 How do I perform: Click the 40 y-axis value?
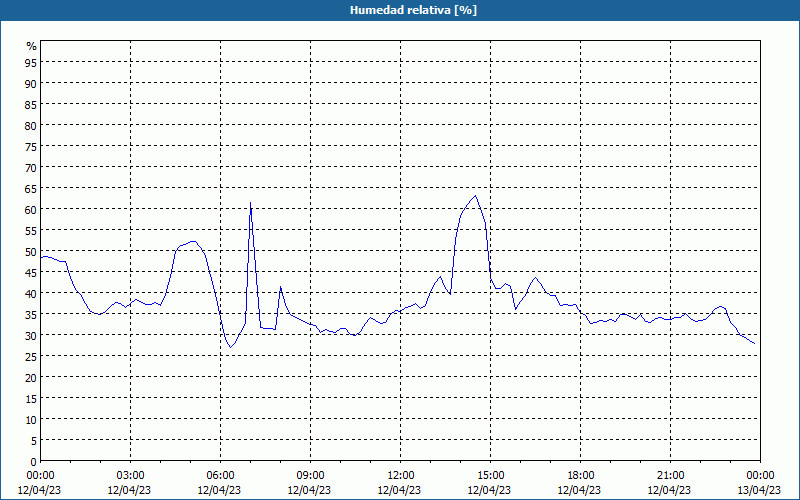[31, 293]
